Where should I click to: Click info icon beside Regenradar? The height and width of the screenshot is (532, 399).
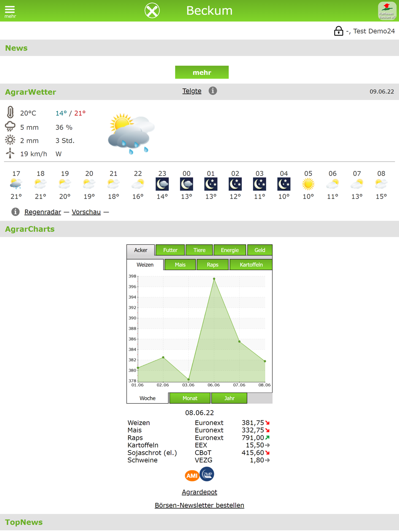pyautogui.click(x=15, y=212)
